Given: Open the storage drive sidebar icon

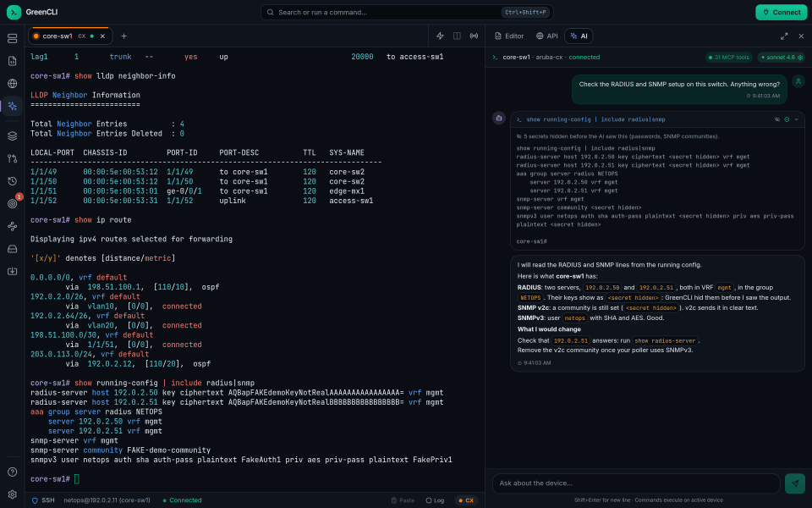Looking at the screenshot, I should pyautogui.click(x=13, y=249).
